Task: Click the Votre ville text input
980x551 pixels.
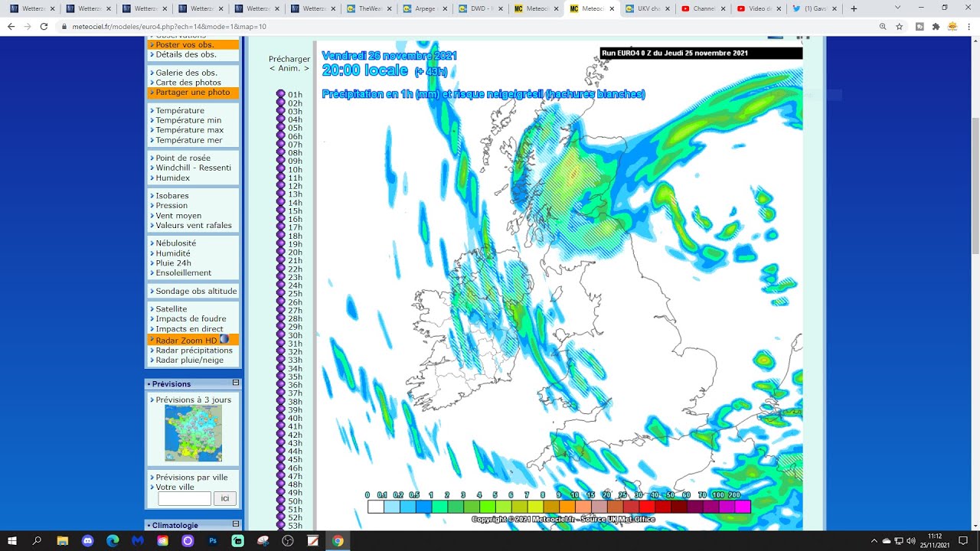Action: pyautogui.click(x=185, y=499)
